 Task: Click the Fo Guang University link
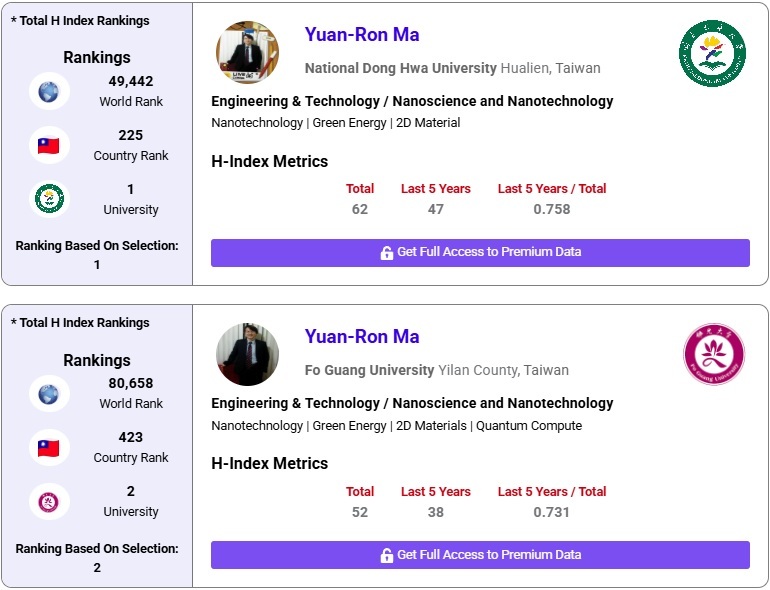click(369, 370)
